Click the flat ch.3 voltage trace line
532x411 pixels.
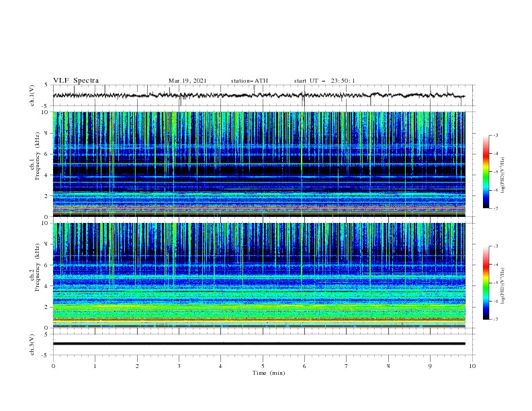click(x=259, y=344)
